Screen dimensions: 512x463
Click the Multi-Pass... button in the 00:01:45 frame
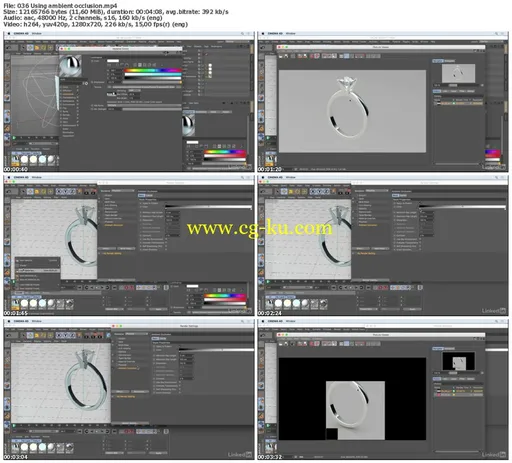[126, 249]
